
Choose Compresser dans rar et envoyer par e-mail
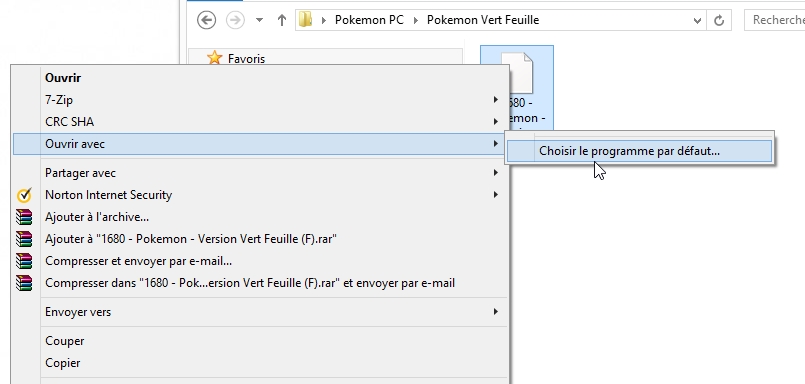click(261, 283)
